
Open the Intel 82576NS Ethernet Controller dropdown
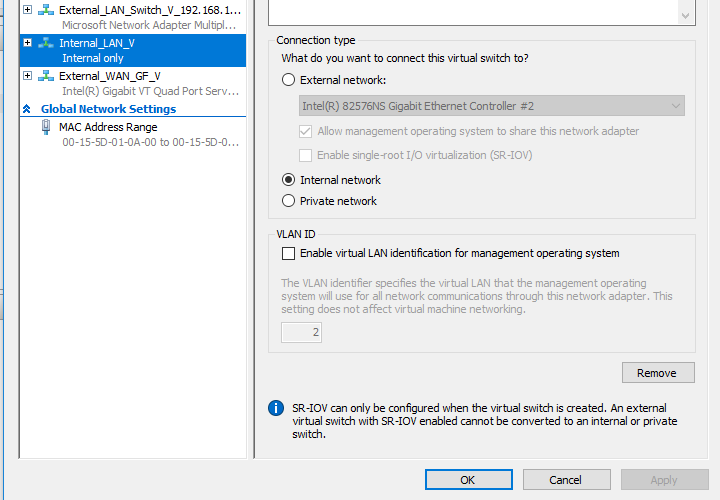tap(491, 106)
